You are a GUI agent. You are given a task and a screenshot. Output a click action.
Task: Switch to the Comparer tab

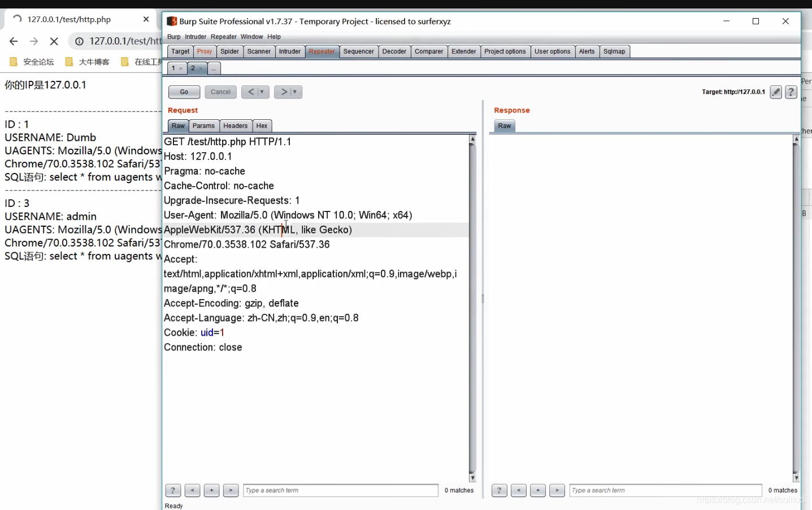point(429,51)
